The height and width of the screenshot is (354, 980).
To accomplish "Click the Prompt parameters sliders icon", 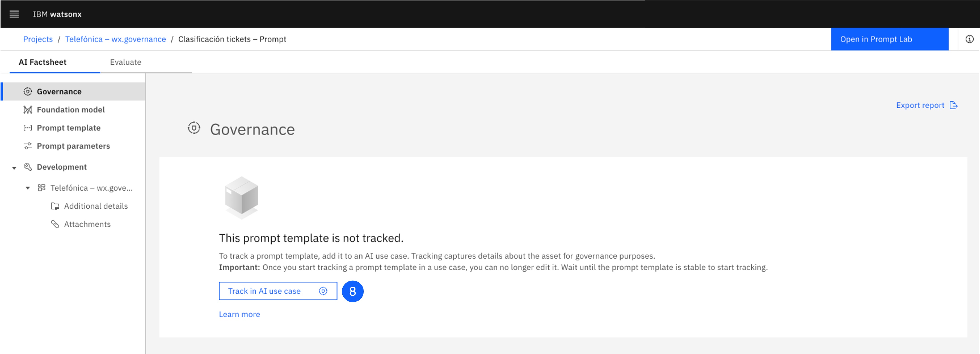I will coord(28,146).
